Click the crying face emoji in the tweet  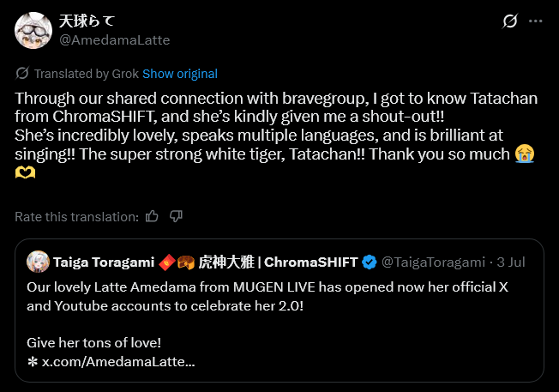525,154
